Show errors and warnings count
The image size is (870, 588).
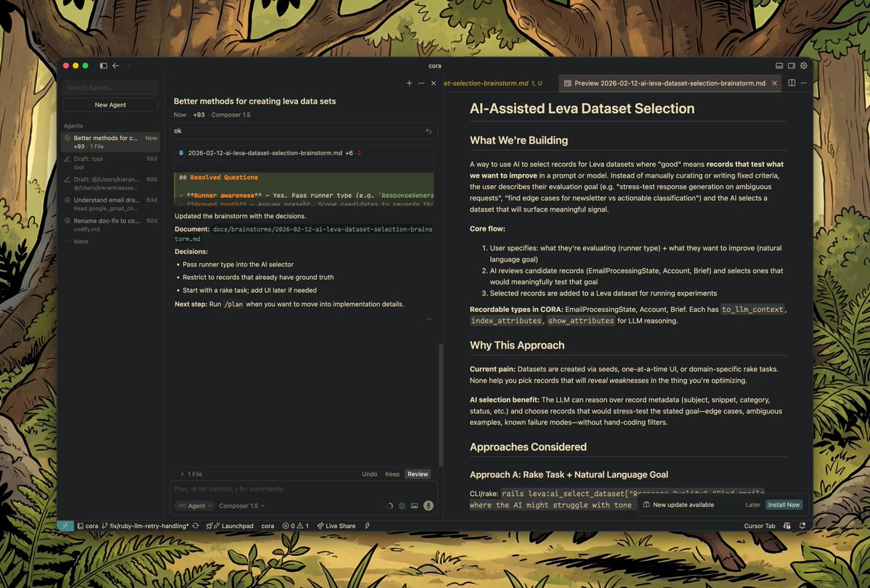point(296,526)
